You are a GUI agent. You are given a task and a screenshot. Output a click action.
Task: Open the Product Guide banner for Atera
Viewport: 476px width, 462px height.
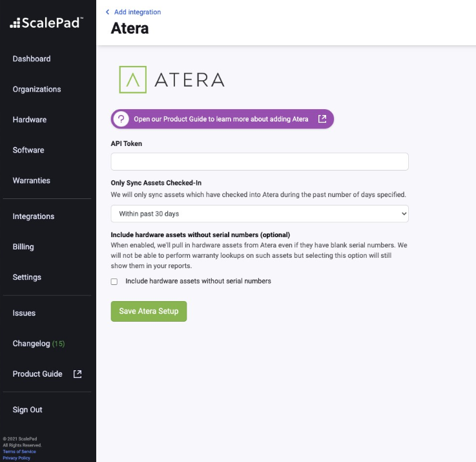[221, 119]
